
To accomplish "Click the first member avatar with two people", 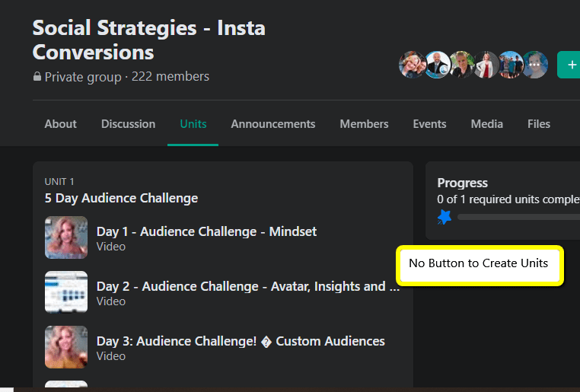I will (x=412, y=65).
